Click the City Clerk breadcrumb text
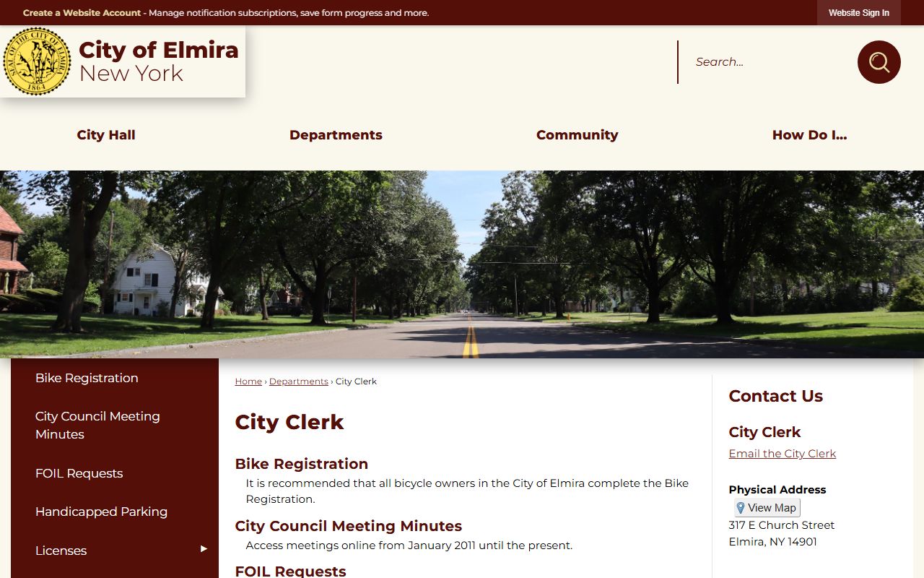The width and height of the screenshot is (924, 578). [356, 381]
